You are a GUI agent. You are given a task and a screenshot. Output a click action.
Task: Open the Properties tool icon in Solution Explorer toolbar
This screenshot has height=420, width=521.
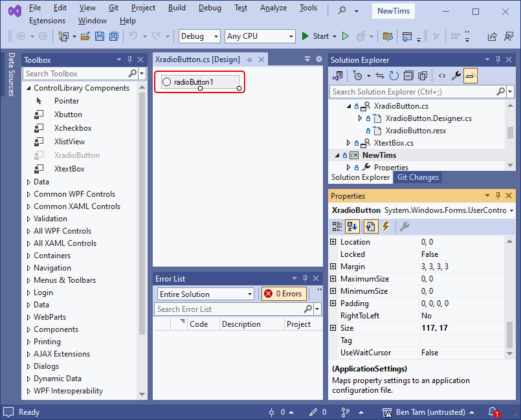coord(456,76)
